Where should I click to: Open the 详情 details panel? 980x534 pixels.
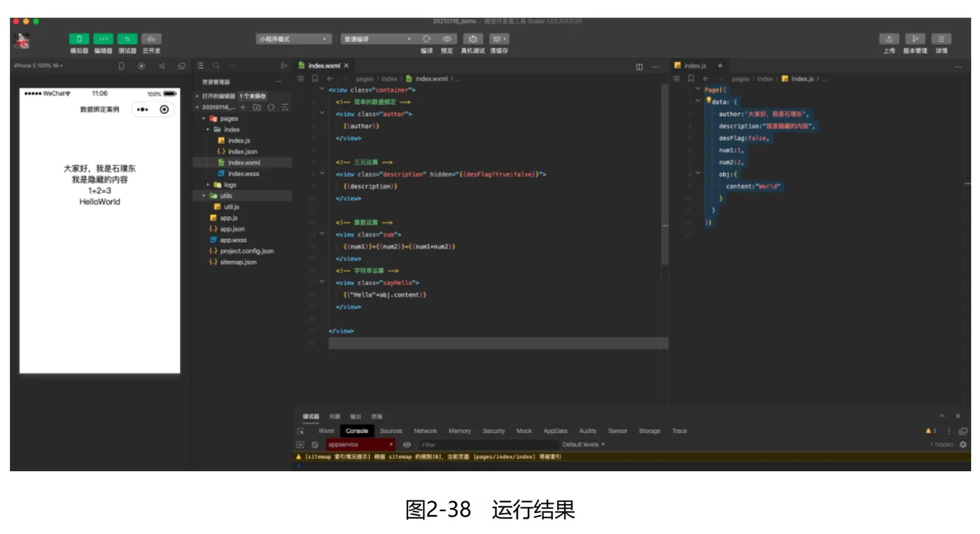941,39
